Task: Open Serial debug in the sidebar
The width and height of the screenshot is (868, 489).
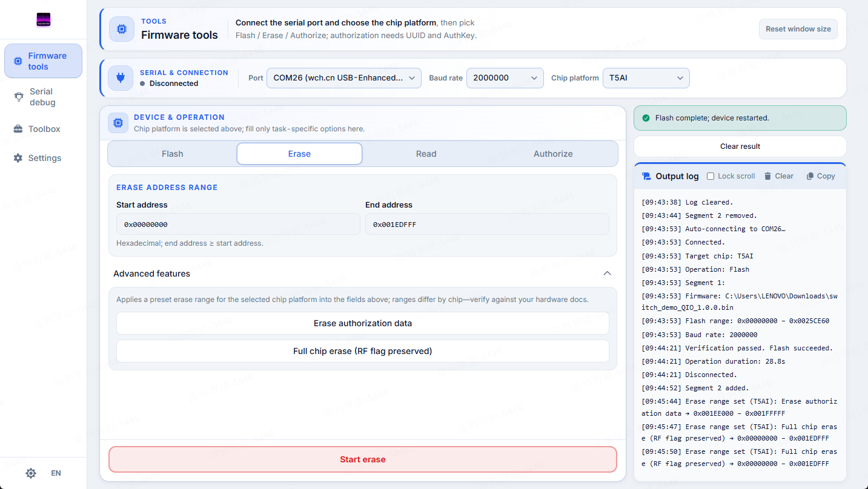Action: point(43,97)
